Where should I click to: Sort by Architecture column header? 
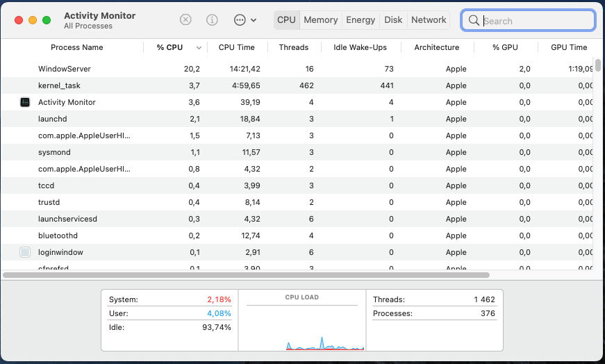(x=437, y=47)
